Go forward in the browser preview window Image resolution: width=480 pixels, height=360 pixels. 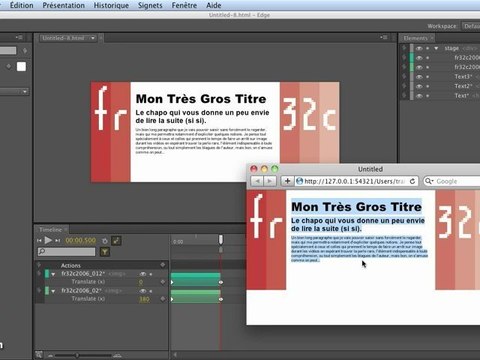pos(270,181)
